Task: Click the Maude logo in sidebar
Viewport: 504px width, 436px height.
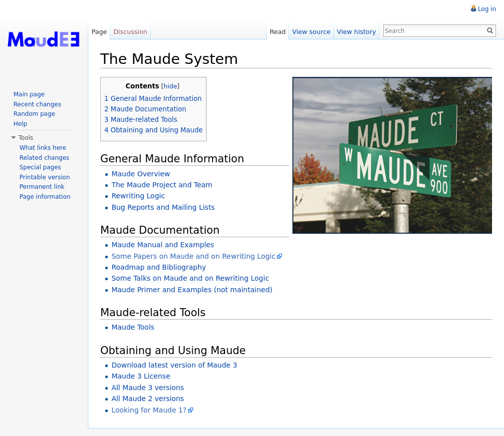Action: (x=43, y=39)
